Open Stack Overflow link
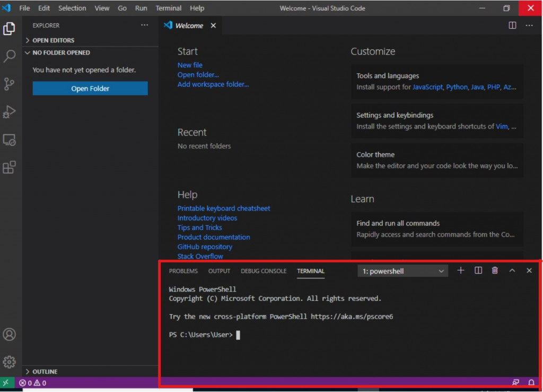This screenshot has height=392, width=543. coord(200,257)
